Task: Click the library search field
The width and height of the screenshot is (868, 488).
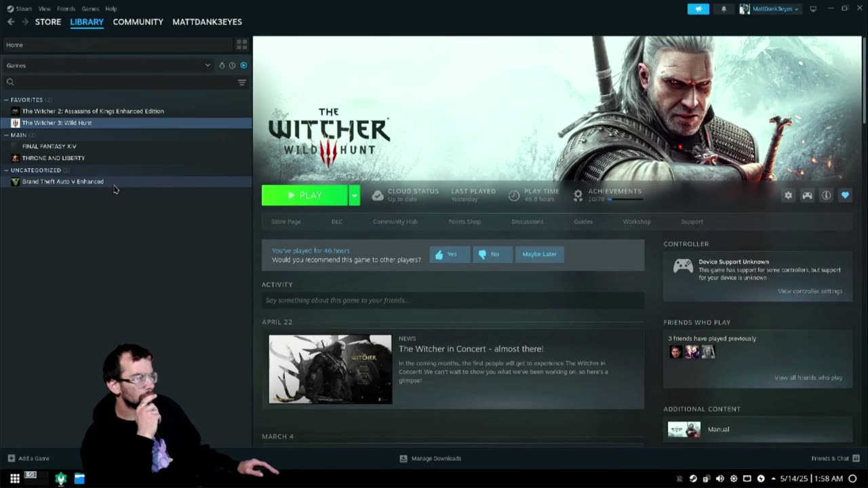Action: coord(119,82)
